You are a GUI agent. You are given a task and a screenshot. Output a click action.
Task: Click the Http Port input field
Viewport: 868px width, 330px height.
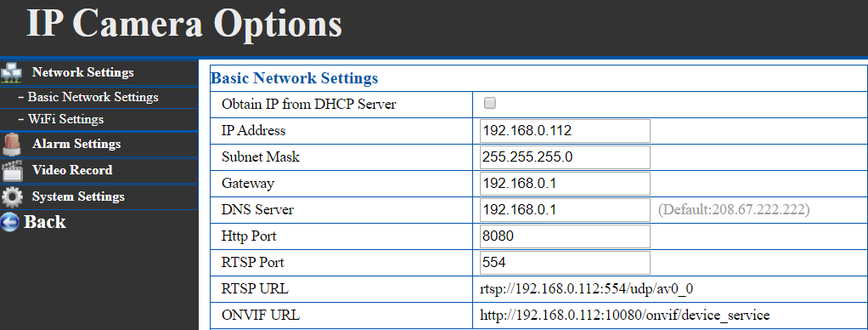[x=565, y=236]
